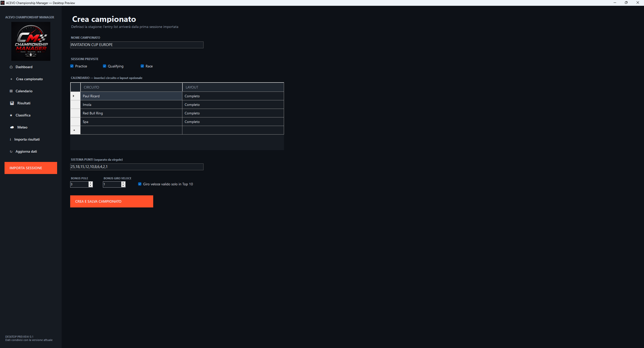Screen dimensions: 644x348
Task: Click the Completo layout cell for Red Bull Ring
Action: tap(233, 113)
